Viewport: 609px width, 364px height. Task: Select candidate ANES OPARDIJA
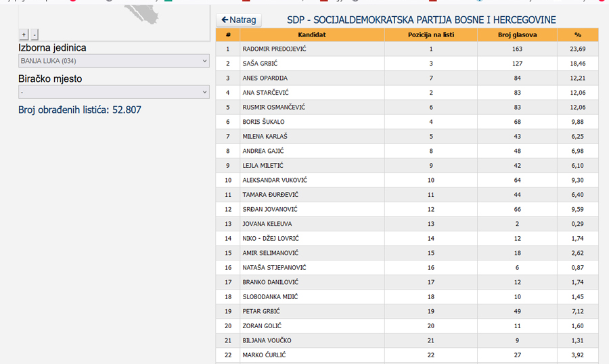coord(265,78)
